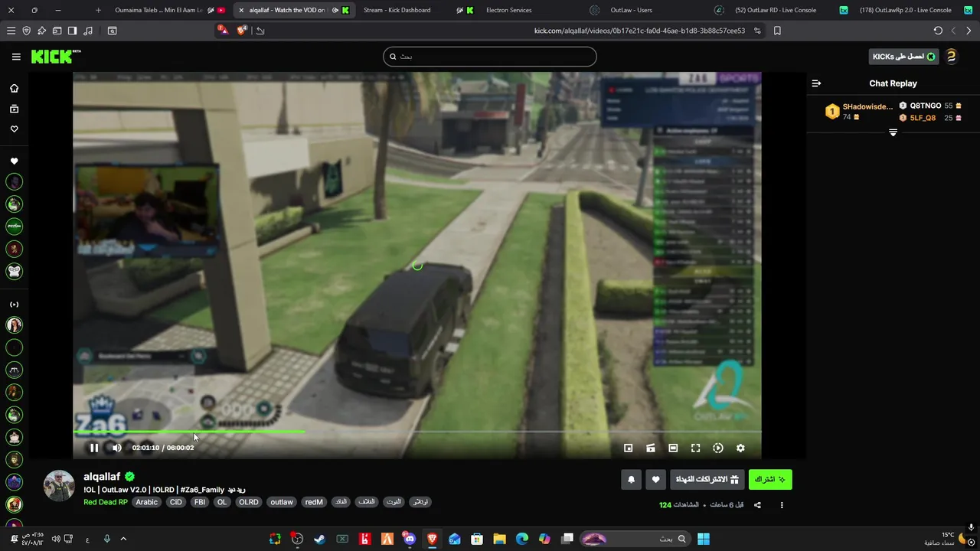Bookmark this page in address bar
980x551 pixels.
(x=777, y=31)
